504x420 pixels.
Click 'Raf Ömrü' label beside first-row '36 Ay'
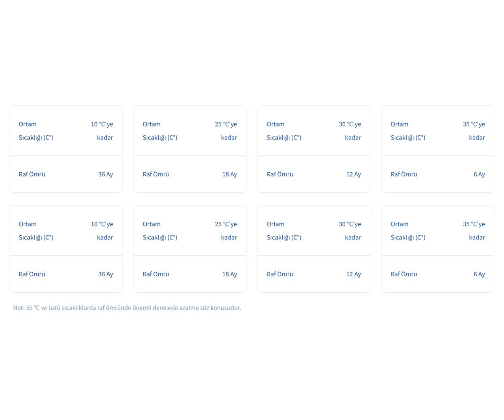click(32, 174)
